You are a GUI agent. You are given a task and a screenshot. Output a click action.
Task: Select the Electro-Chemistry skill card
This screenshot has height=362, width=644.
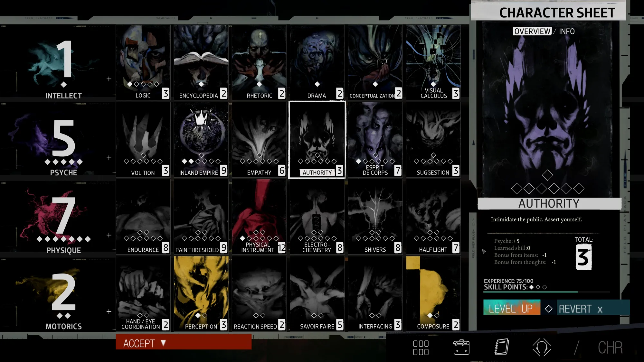pyautogui.click(x=317, y=217)
